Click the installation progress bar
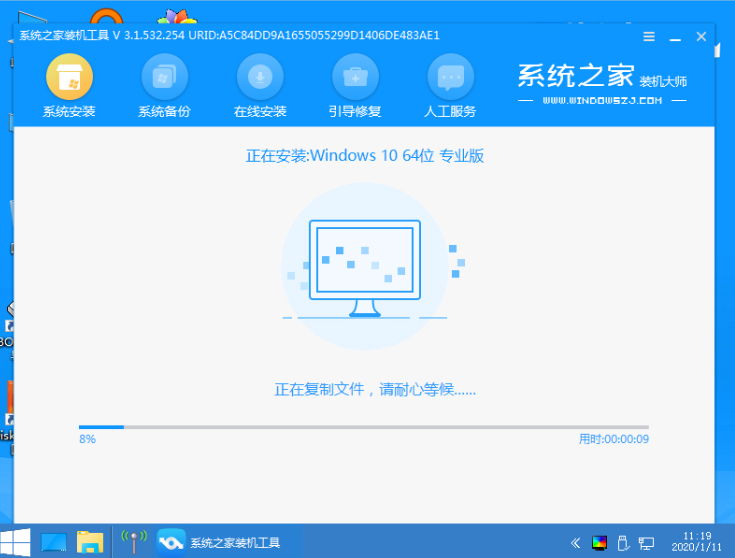Image resolution: width=735 pixels, height=558 pixels. point(364,427)
